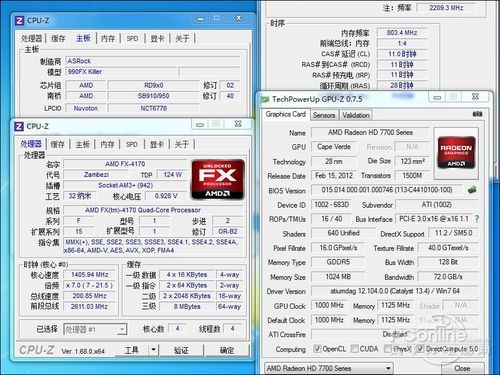500x375 pixels.
Task: Select 处理器 tab in back CPU-Z window
Action: pyautogui.click(x=32, y=38)
